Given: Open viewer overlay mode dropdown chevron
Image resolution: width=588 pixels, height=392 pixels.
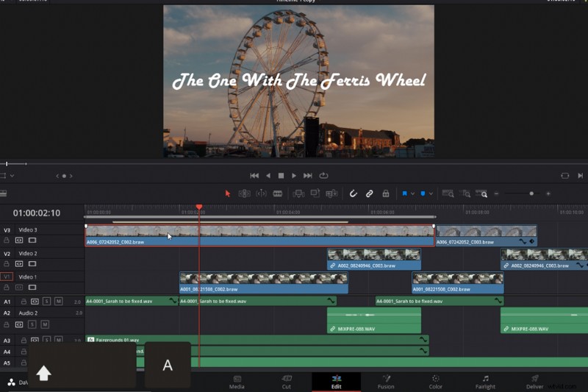Looking at the screenshot, I should tap(12, 176).
